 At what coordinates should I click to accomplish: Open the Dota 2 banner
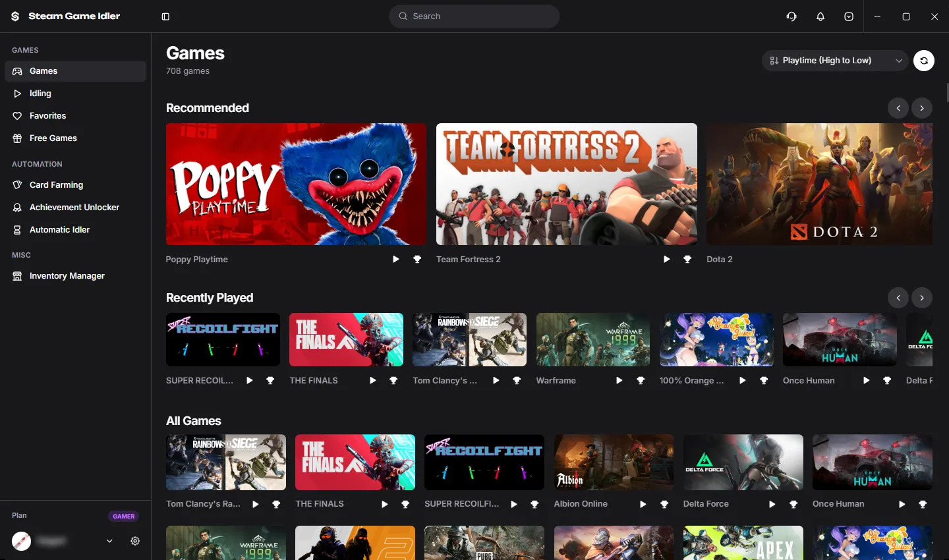tap(819, 184)
